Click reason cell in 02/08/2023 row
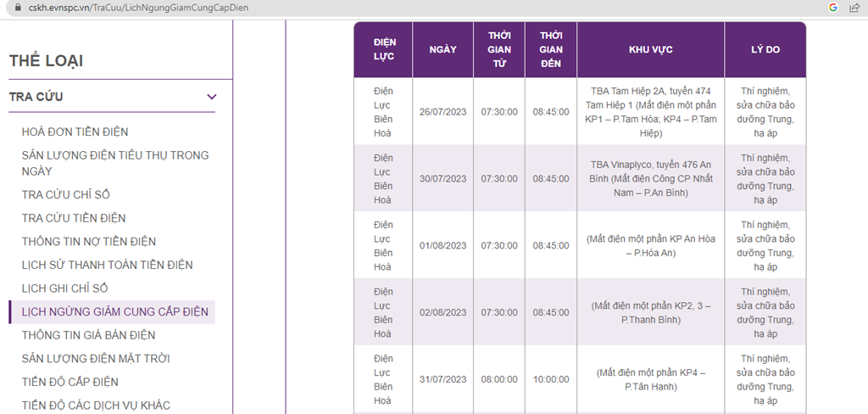Image resolution: width=868 pixels, height=414 pixels. 765,312
